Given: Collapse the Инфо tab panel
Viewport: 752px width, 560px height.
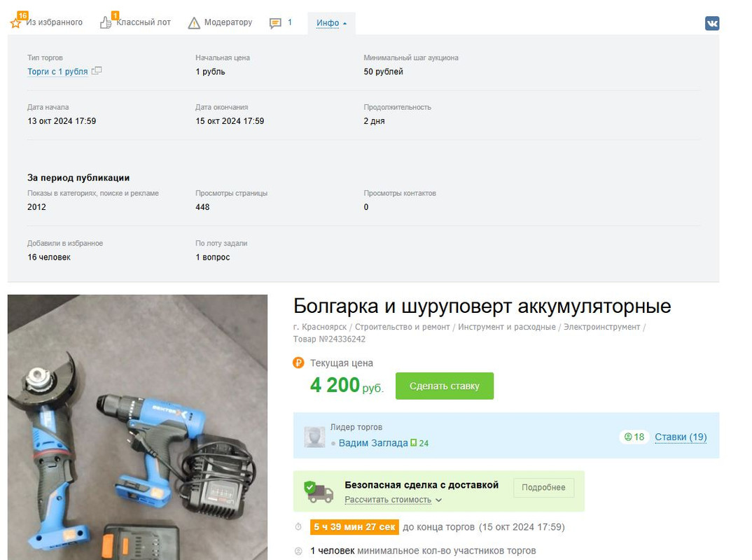Looking at the screenshot, I should (331, 23).
